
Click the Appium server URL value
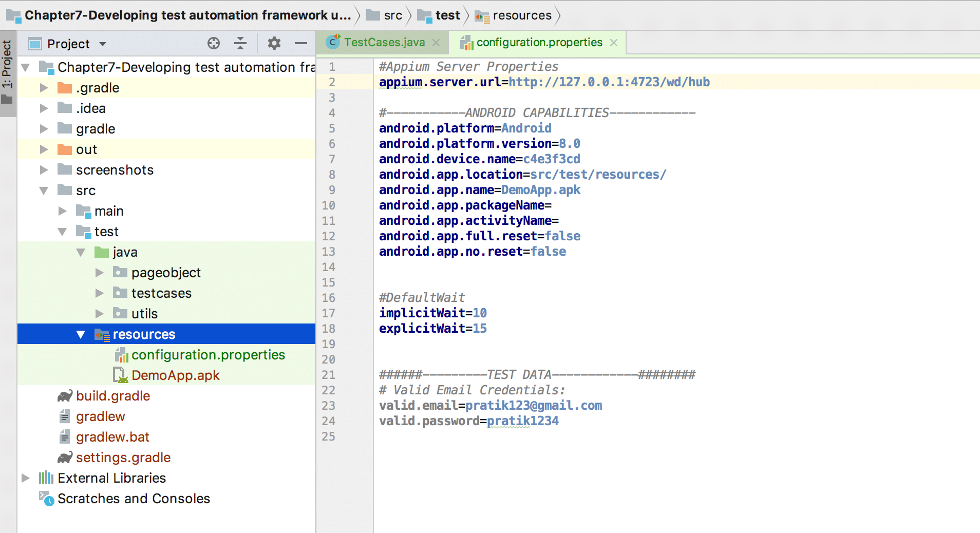pos(609,82)
